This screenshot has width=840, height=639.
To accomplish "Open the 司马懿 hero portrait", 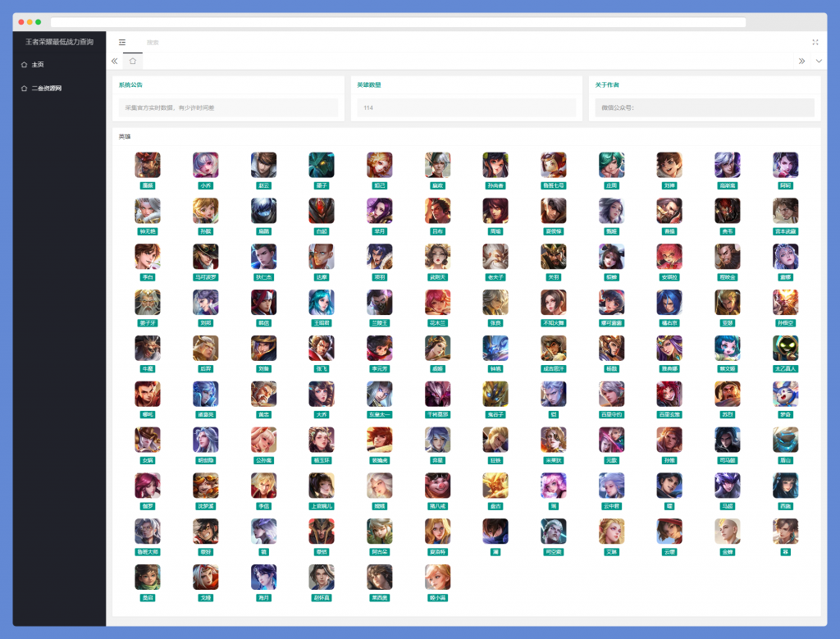I will click(728, 440).
